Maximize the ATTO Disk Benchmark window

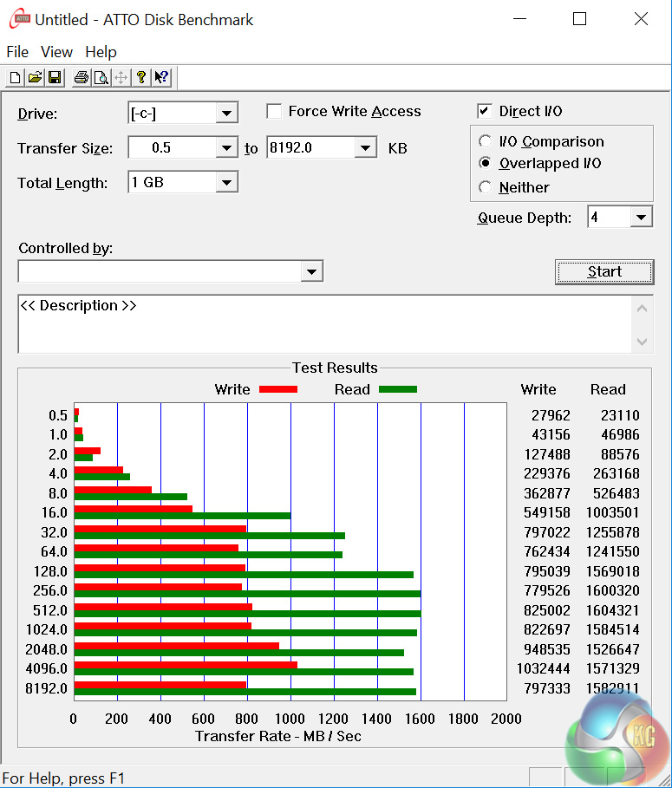click(579, 19)
